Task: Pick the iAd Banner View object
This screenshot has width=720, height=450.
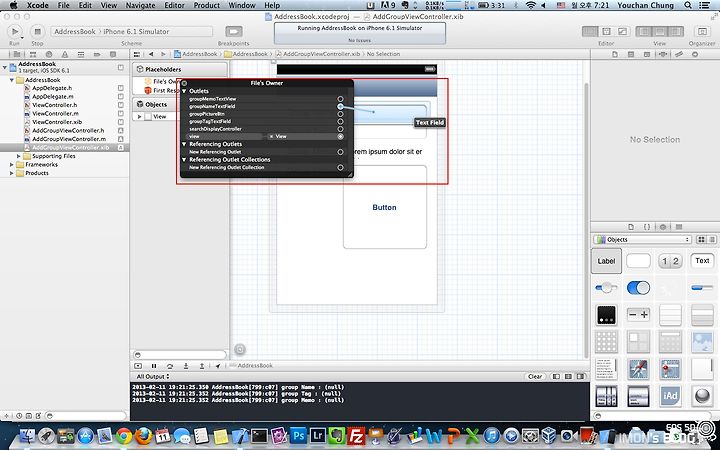Action: [670, 396]
